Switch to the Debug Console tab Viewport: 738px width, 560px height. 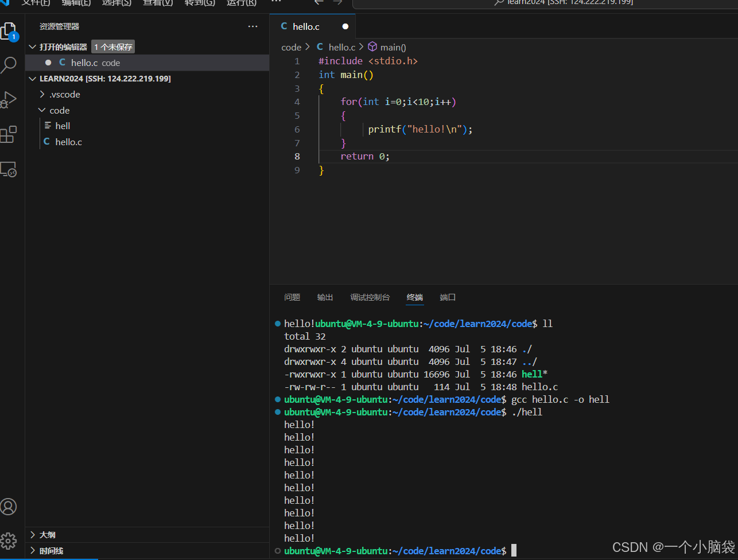tap(370, 297)
